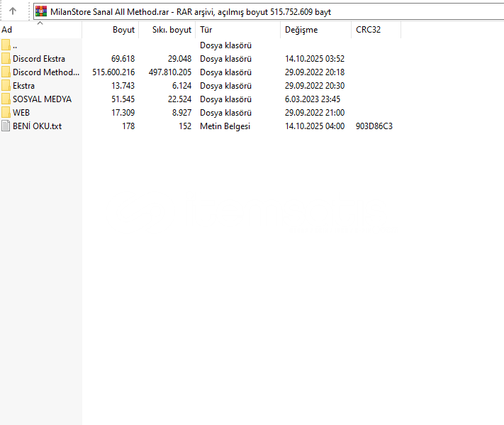Click packed size 497.810.205
The image size is (504, 425).
170,72
